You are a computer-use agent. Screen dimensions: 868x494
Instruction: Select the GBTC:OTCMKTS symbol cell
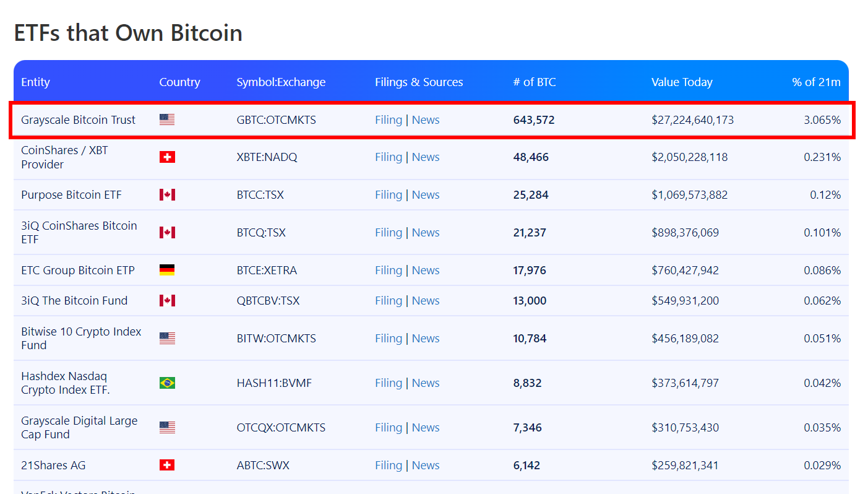click(276, 120)
